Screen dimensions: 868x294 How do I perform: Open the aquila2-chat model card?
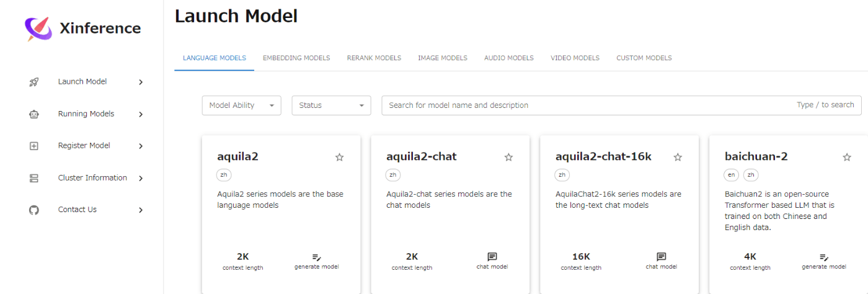(450, 215)
